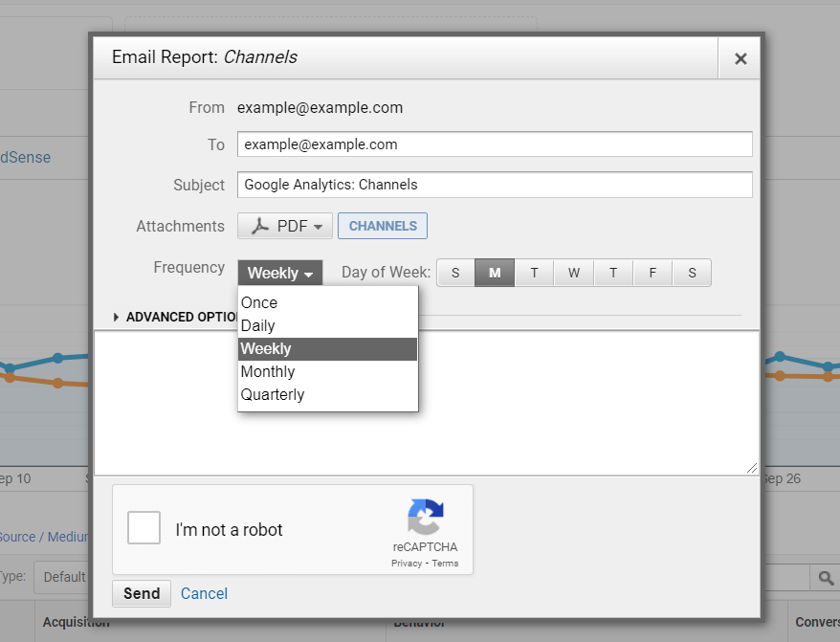840x642 pixels.
Task: Click the To email address field
Action: (495, 144)
